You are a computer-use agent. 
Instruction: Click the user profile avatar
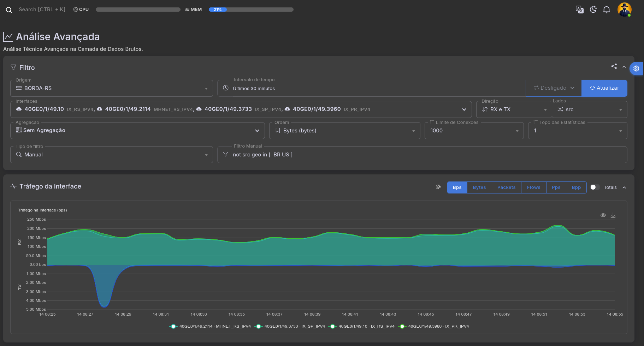click(624, 10)
